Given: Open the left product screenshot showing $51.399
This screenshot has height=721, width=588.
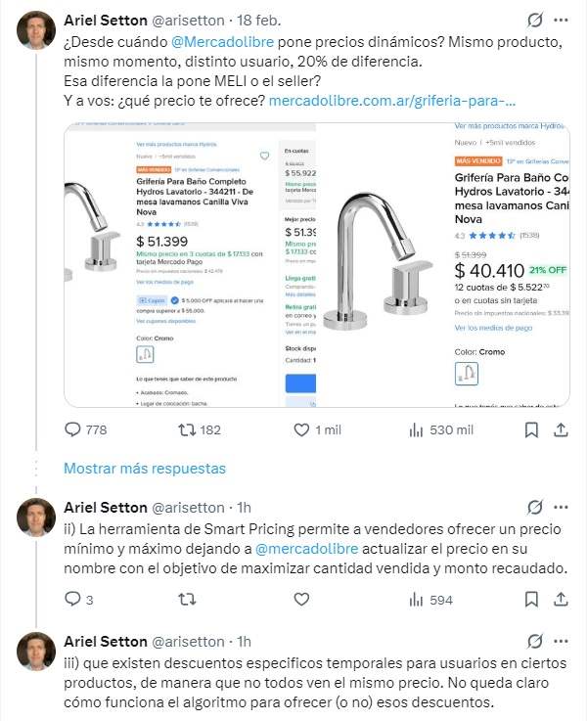Looking at the screenshot, I should click(191, 264).
